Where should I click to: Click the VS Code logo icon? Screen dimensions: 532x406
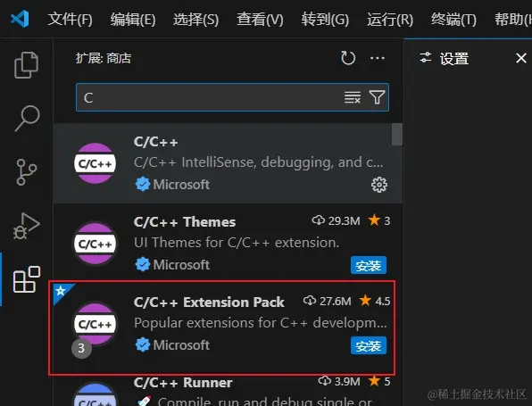pyautogui.click(x=20, y=19)
